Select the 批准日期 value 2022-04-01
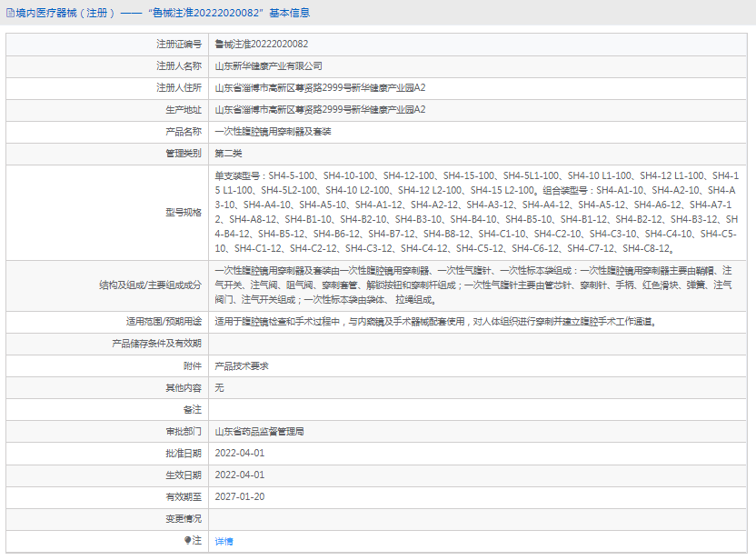The height and width of the screenshot is (560, 756). pyautogui.click(x=240, y=454)
